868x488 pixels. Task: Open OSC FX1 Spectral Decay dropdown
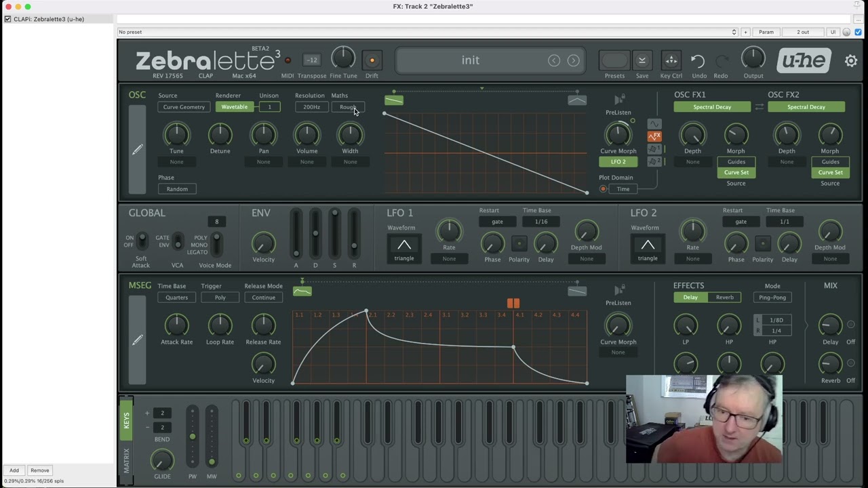[x=712, y=107]
